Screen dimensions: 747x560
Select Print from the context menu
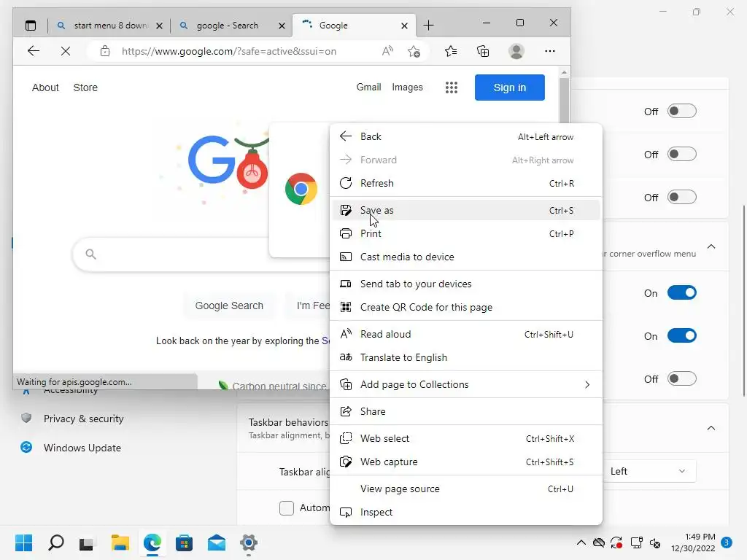click(466, 234)
